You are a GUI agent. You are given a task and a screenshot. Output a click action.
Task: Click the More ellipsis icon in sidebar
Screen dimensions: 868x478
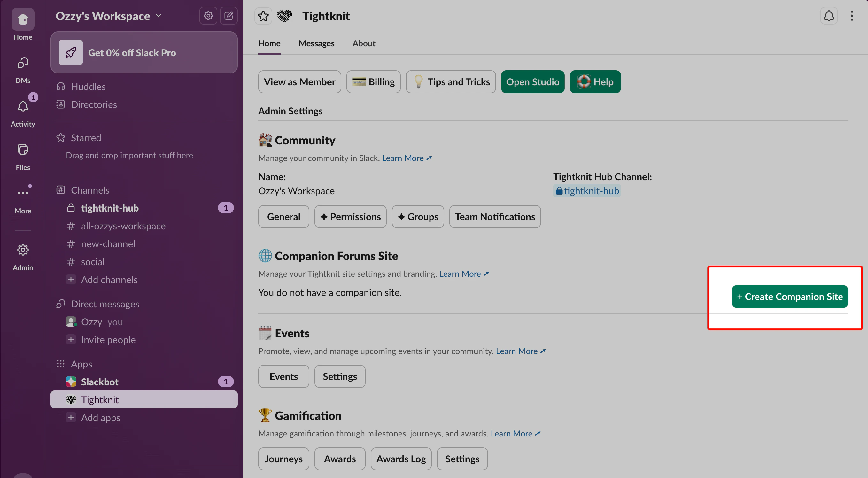pos(23,191)
